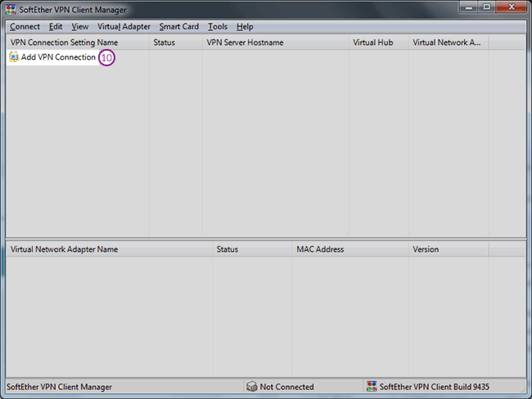The height and width of the screenshot is (399, 532).
Task: Open the View menu
Action: coord(80,27)
